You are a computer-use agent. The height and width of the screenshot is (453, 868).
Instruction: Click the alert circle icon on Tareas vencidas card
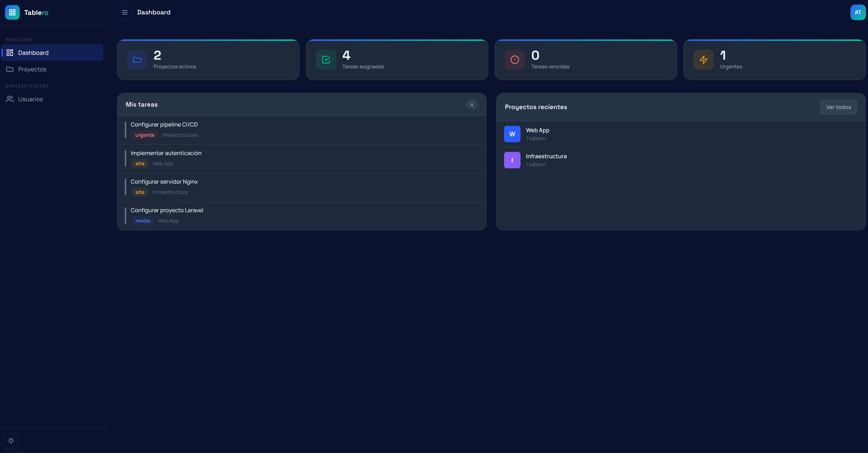click(515, 60)
